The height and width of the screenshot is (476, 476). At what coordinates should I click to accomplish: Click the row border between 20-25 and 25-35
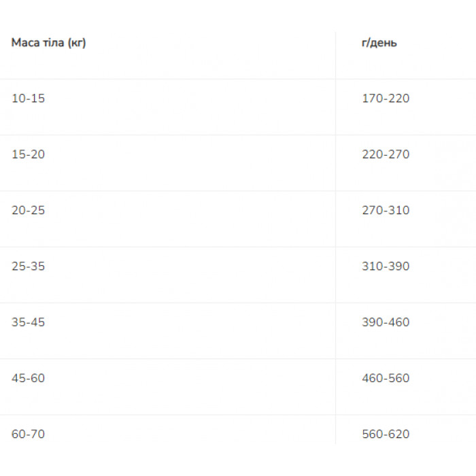tap(170, 247)
